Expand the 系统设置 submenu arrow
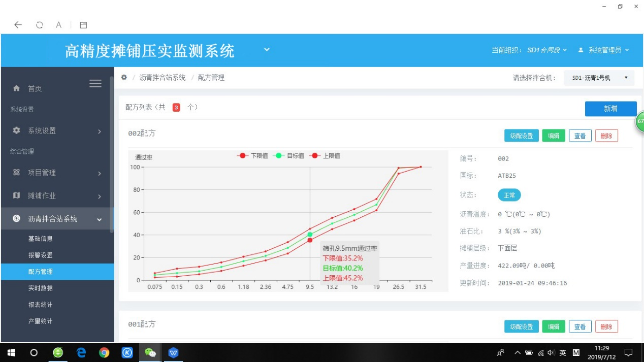The height and width of the screenshot is (362, 644). point(99,131)
